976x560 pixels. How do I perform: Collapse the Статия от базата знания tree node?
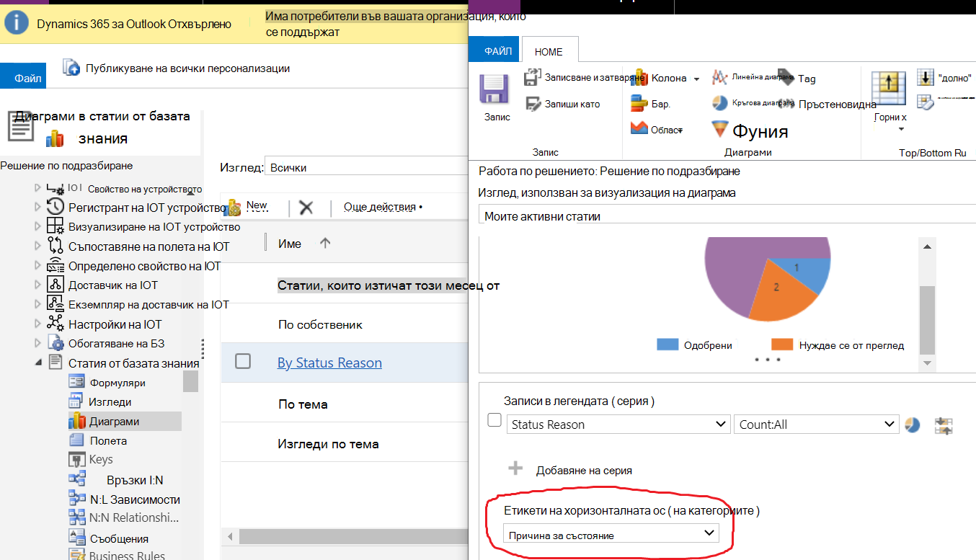38,363
